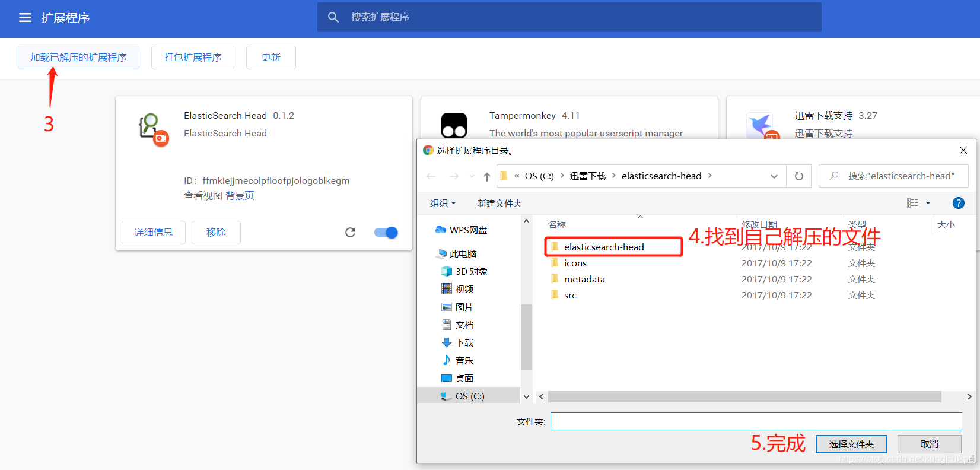This screenshot has height=470, width=980.
Task: Click the file list horizontal scrollbar thumb
Action: click(x=744, y=396)
